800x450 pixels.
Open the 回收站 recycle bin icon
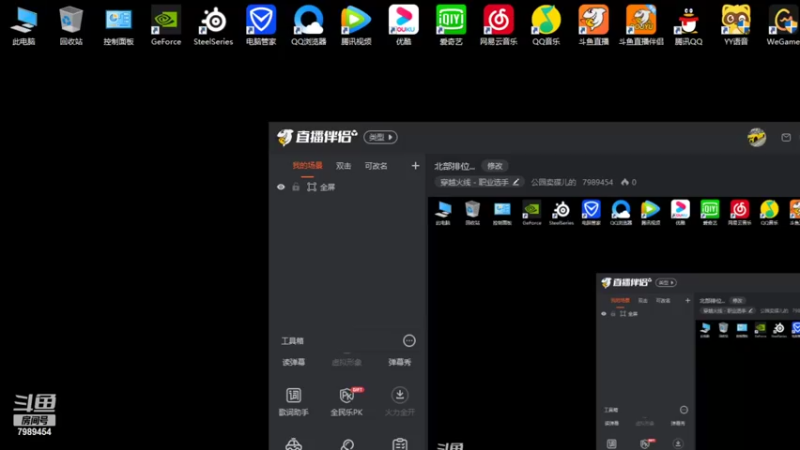pos(71,26)
